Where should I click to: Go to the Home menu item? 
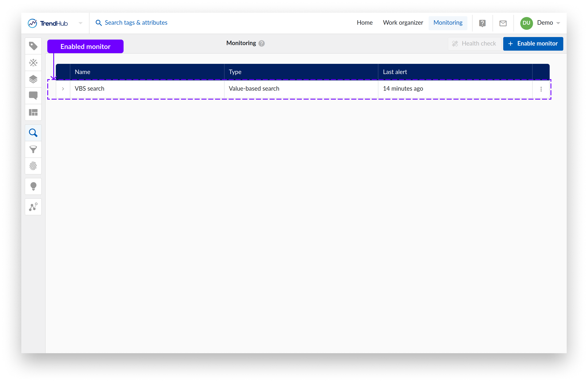point(365,23)
